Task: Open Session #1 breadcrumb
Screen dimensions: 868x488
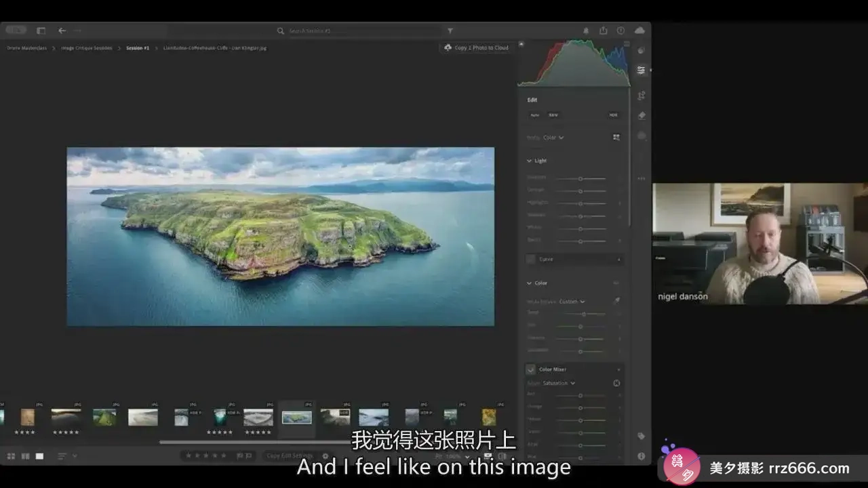Action: [138, 48]
